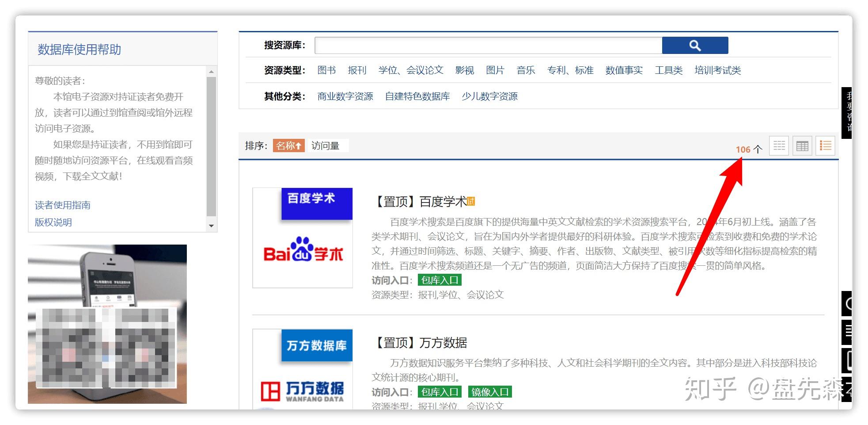Click help panel scrollbar up arrow

pos(211,72)
